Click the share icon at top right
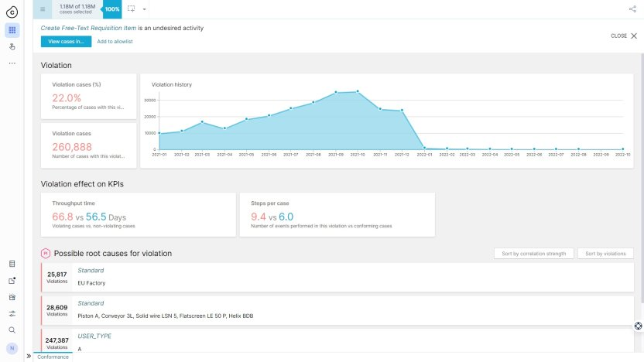The image size is (644, 362). coord(632,9)
